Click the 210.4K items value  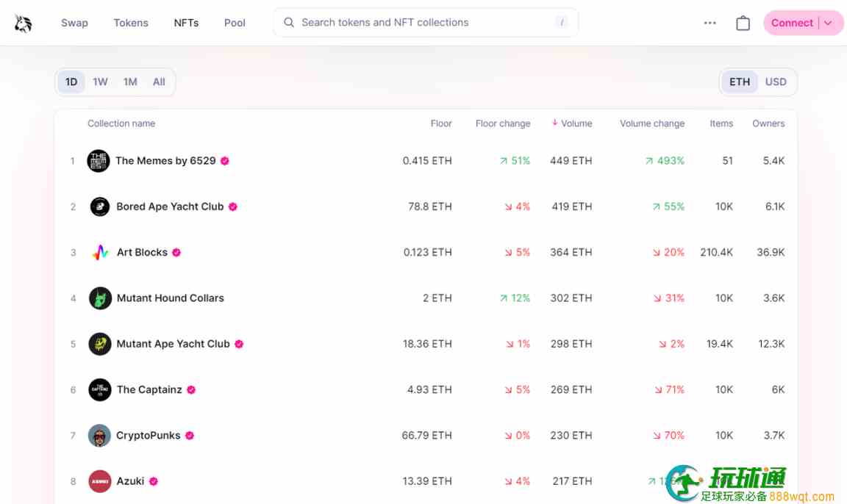tap(716, 253)
